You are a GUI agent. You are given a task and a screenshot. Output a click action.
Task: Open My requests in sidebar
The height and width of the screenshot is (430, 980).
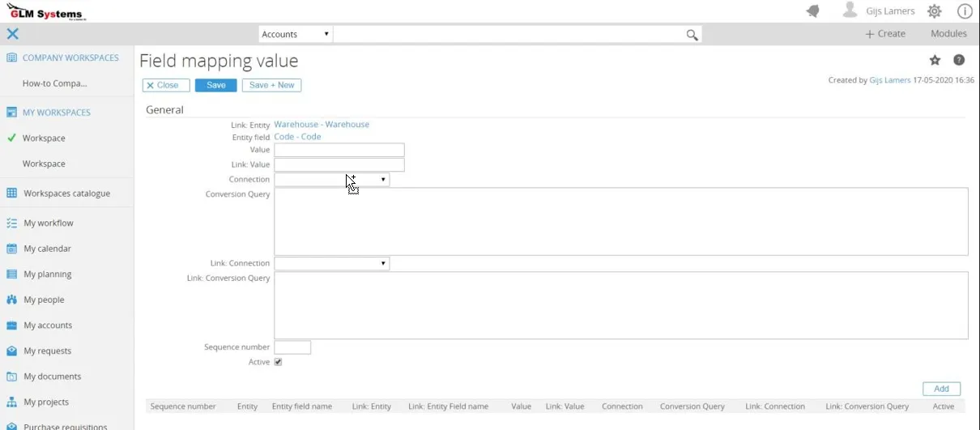(47, 351)
